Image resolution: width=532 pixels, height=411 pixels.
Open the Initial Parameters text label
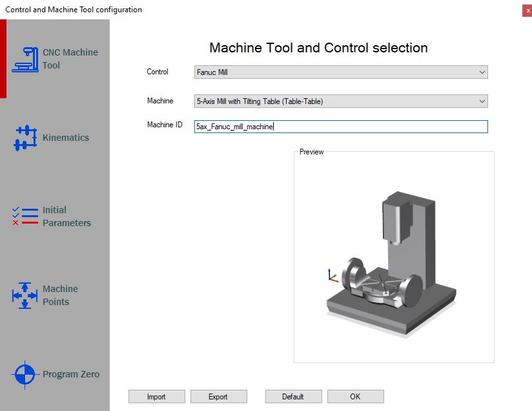66,216
